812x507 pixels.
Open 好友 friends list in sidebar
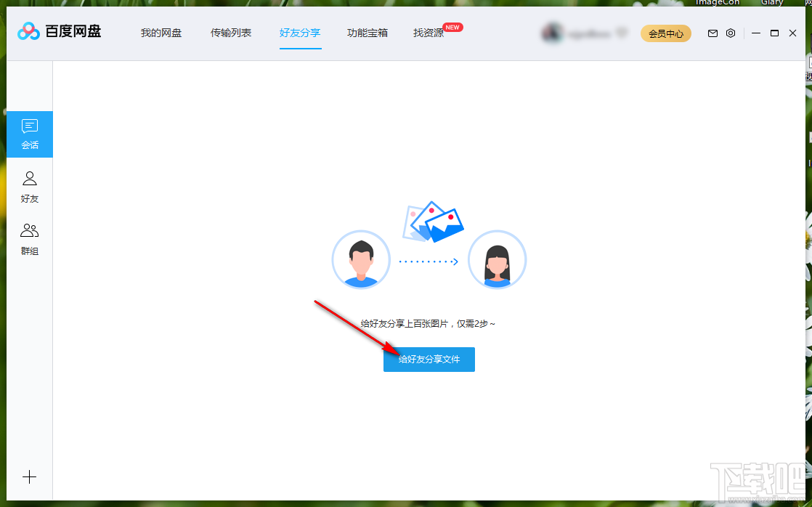point(30,187)
